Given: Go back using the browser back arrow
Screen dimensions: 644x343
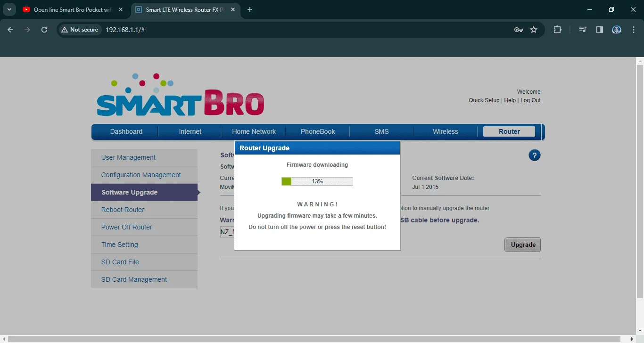Looking at the screenshot, I should (10, 30).
